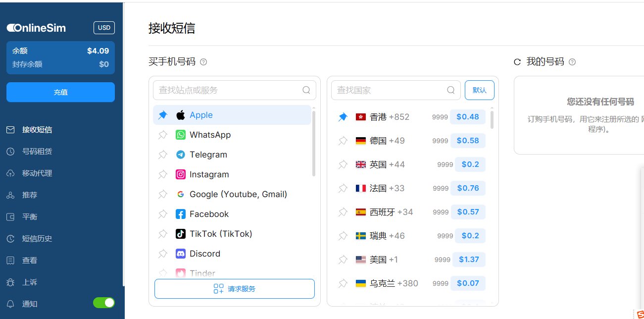The image size is (644, 319).
Task: Click the $0.2 price for 瑞典
Action: (x=470, y=236)
